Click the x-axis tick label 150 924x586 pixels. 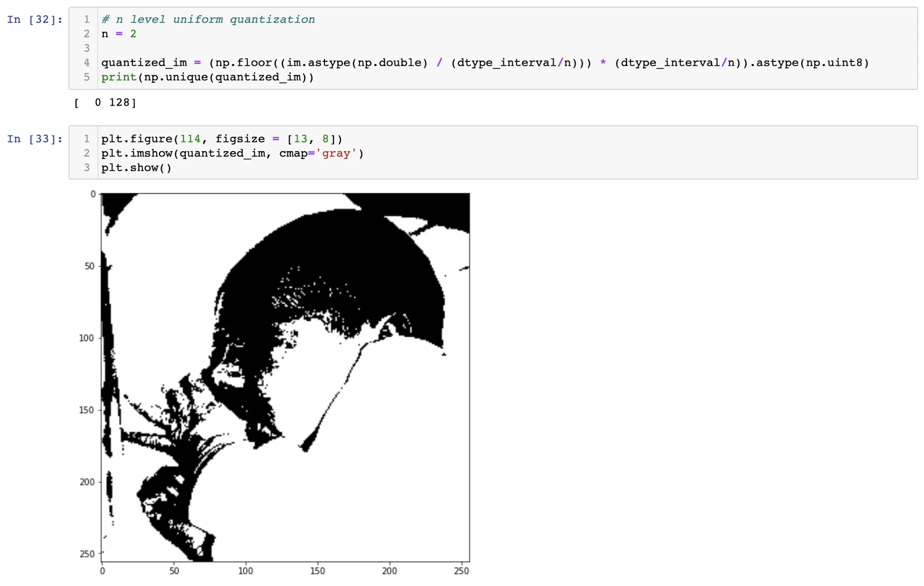[318, 571]
